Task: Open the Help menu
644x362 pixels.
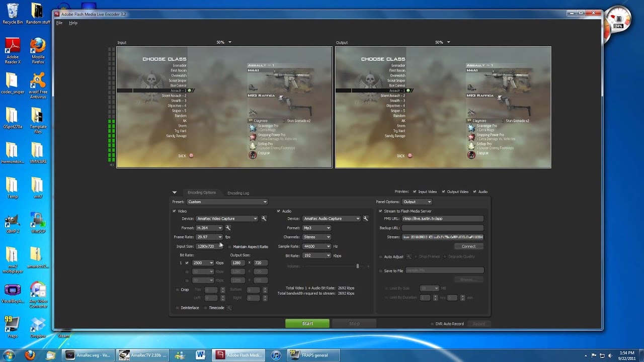Action: pyautogui.click(x=73, y=23)
